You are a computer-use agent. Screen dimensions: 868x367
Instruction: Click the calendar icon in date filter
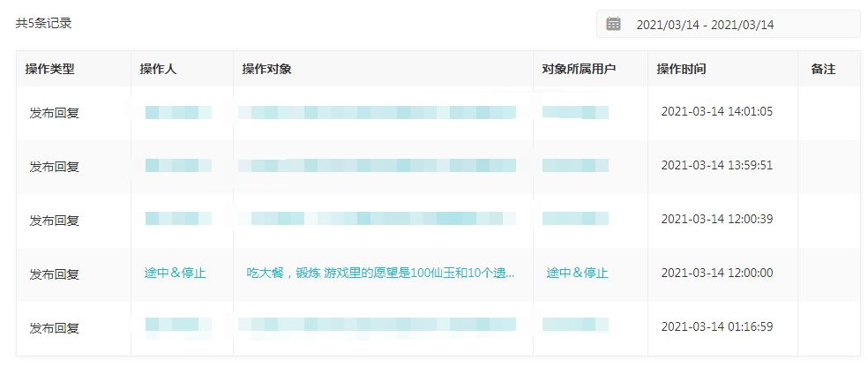tap(613, 24)
